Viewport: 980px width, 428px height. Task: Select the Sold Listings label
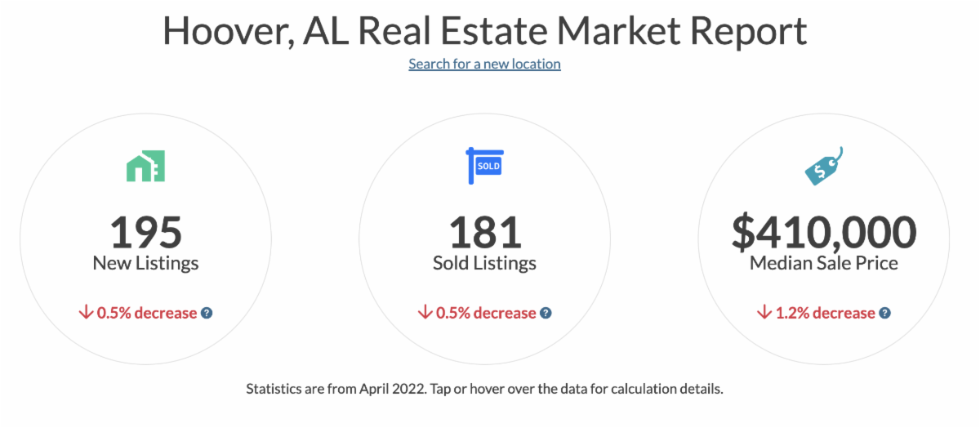point(484,263)
